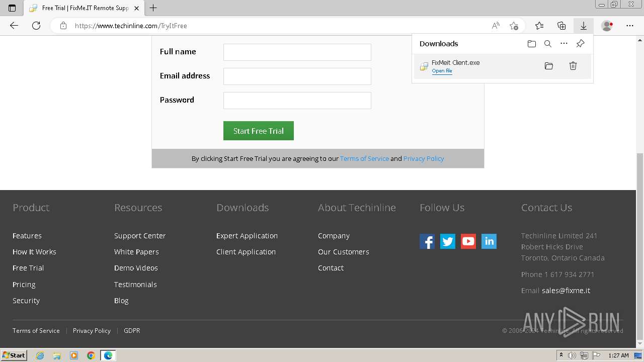Click the site padlock icon
This screenshot has width=644, height=362.
coord(63,26)
